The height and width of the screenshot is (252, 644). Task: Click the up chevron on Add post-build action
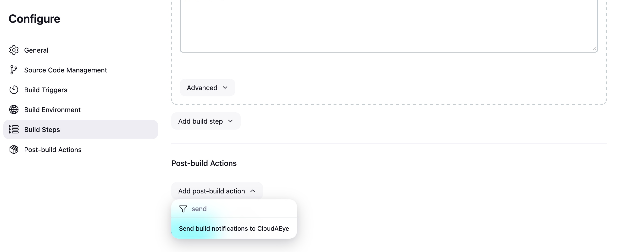click(x=252, y=191)
